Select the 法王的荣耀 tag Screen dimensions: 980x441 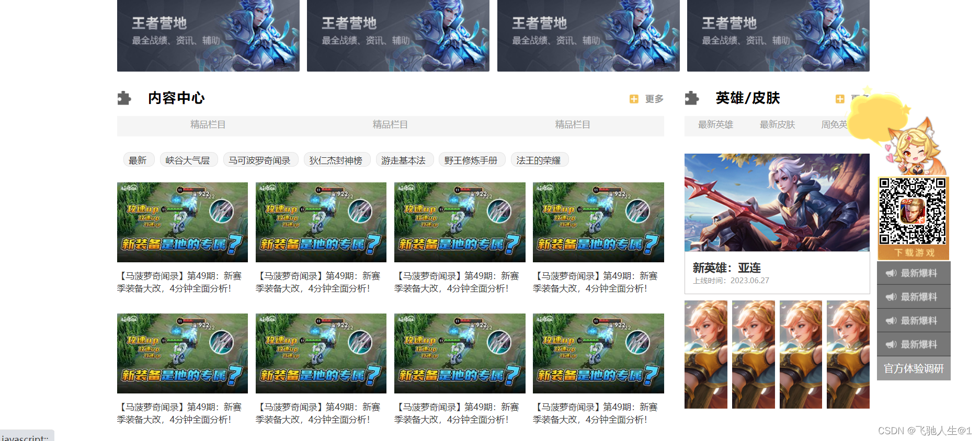pyautogui.click(x=539, y=160)
